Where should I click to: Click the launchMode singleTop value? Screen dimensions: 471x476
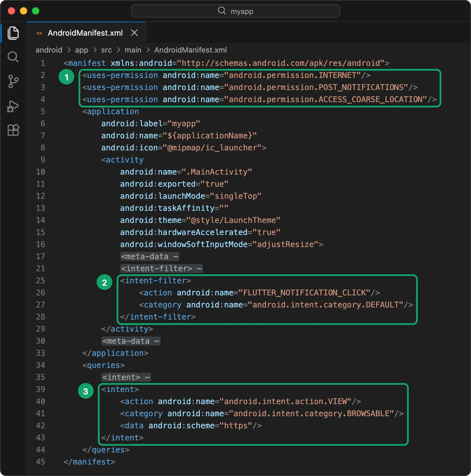pos(236,196)
